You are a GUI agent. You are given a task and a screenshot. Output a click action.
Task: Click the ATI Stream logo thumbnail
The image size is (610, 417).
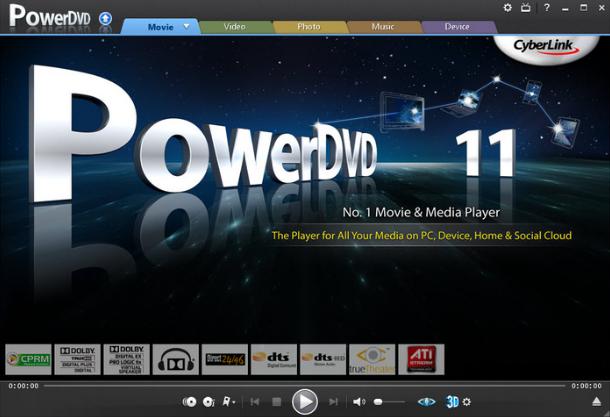(x=421, y=359)
